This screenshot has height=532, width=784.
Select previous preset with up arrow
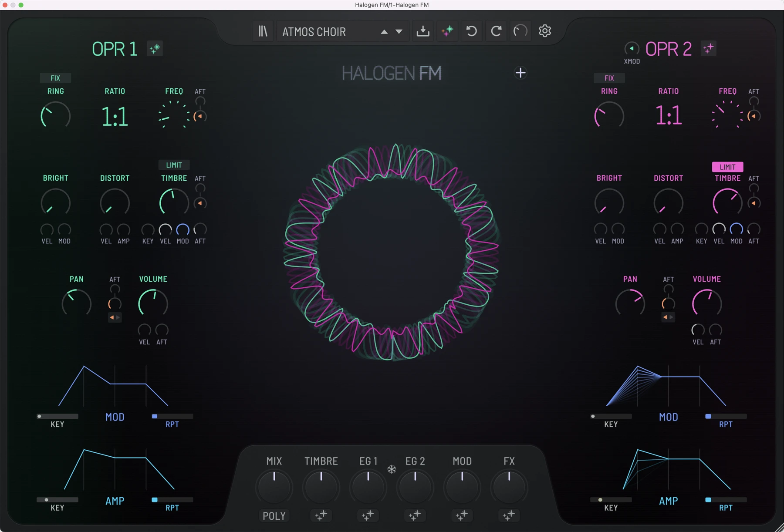(x=384, y=32)
